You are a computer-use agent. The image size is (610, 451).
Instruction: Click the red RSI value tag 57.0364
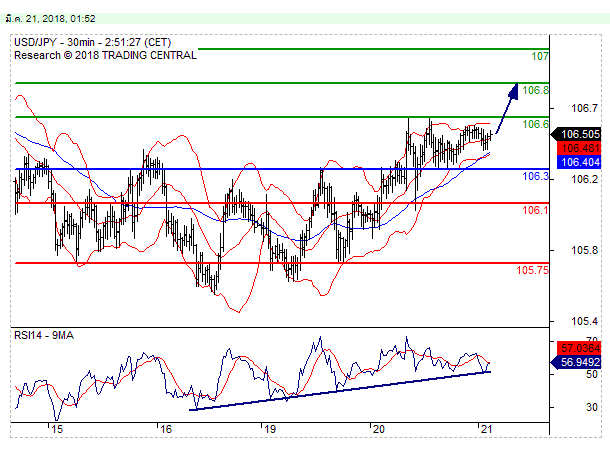pyautogui.click(x=579, y=348)
